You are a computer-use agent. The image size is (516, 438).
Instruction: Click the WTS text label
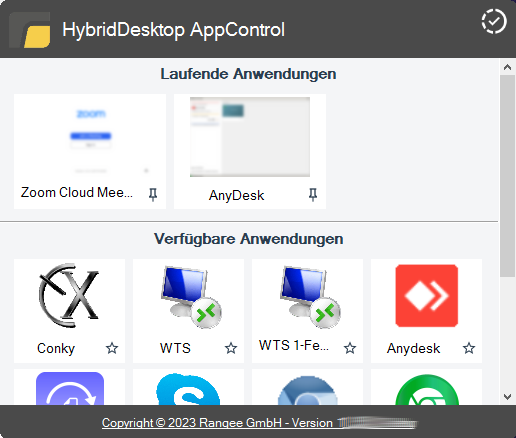(175, 348)
